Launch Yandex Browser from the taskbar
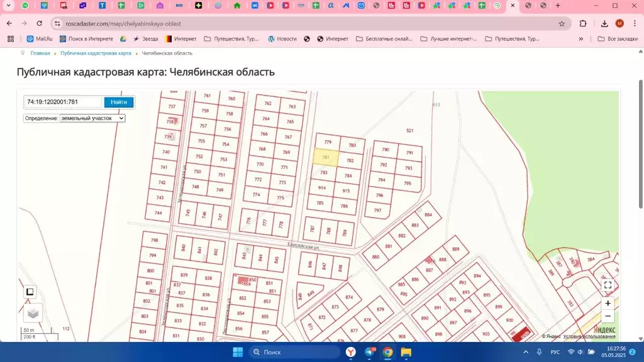644x362 pixels. [x=350, y=352]
